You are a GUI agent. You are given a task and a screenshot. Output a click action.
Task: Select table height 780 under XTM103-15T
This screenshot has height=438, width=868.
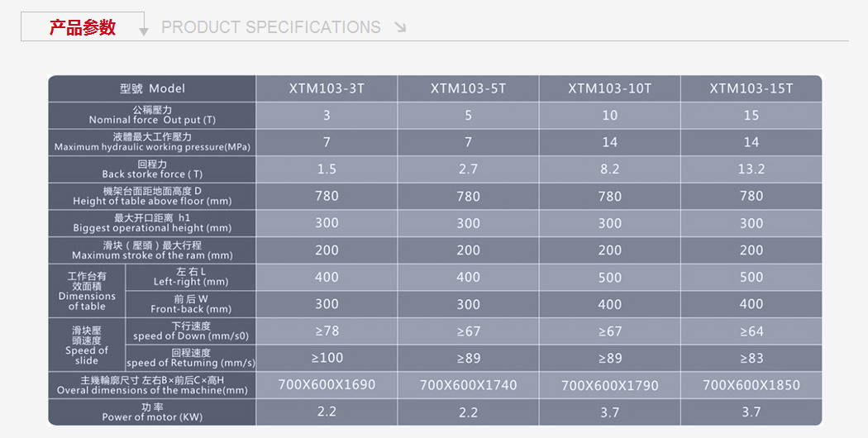pyautogui.click(x=751, y=196)
